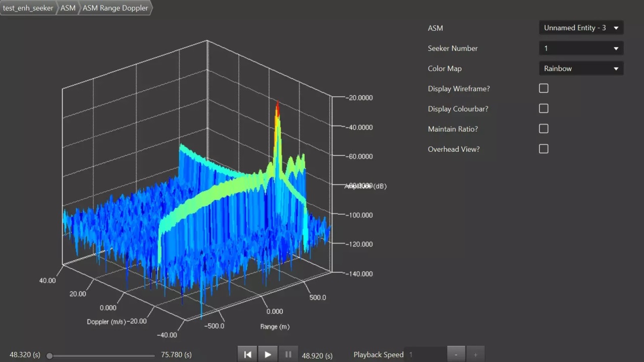
Task: Toggle the Maintain Ratio checkbox
Action: 544,129
